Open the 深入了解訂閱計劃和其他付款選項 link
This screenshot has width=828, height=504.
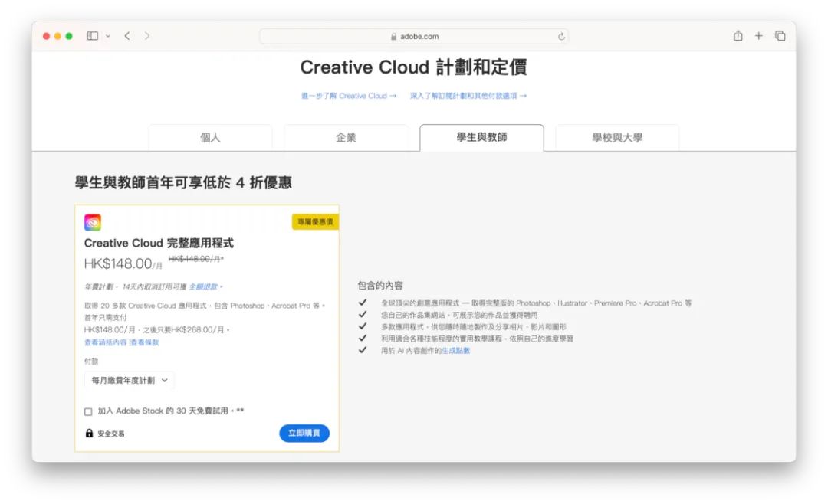468,96
